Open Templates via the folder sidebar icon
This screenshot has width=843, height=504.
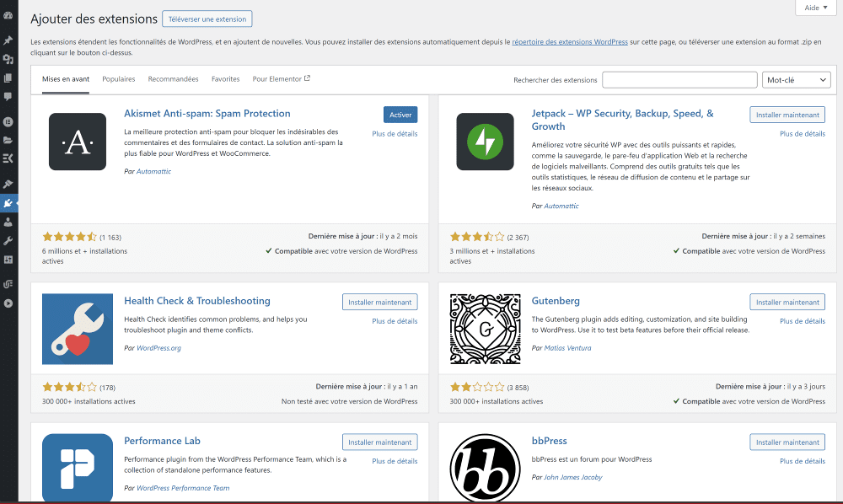tap(8, 140)
